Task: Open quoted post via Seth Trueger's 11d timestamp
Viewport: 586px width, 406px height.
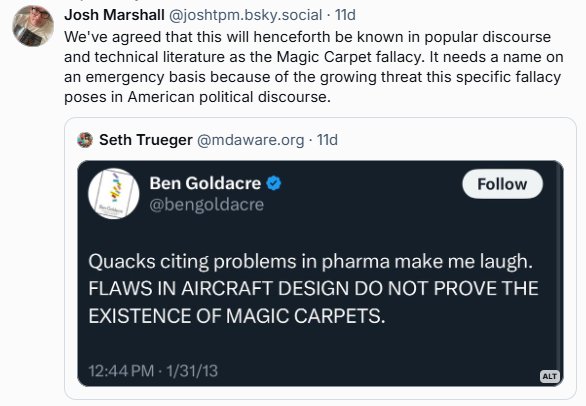Action: [327, 140]
